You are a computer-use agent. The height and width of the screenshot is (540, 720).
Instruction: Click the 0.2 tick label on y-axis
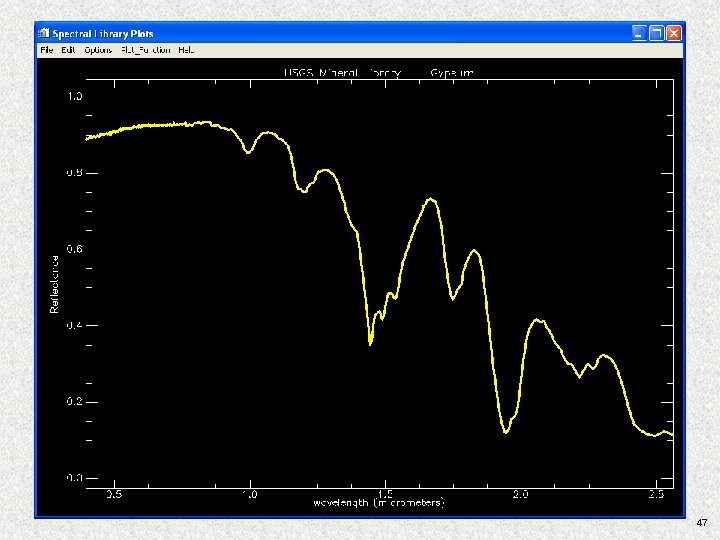click(x=75, y=401)
